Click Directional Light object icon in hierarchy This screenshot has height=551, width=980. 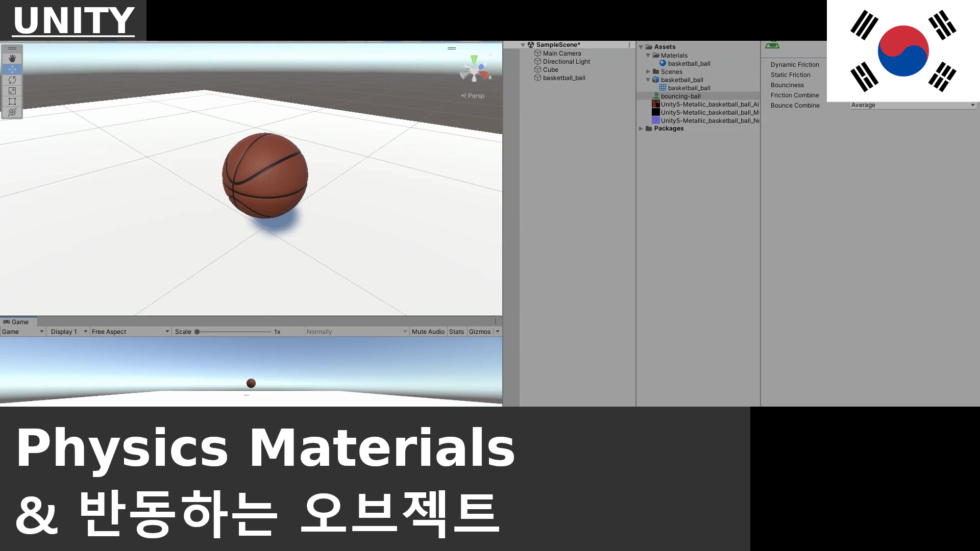click(537, 62)
